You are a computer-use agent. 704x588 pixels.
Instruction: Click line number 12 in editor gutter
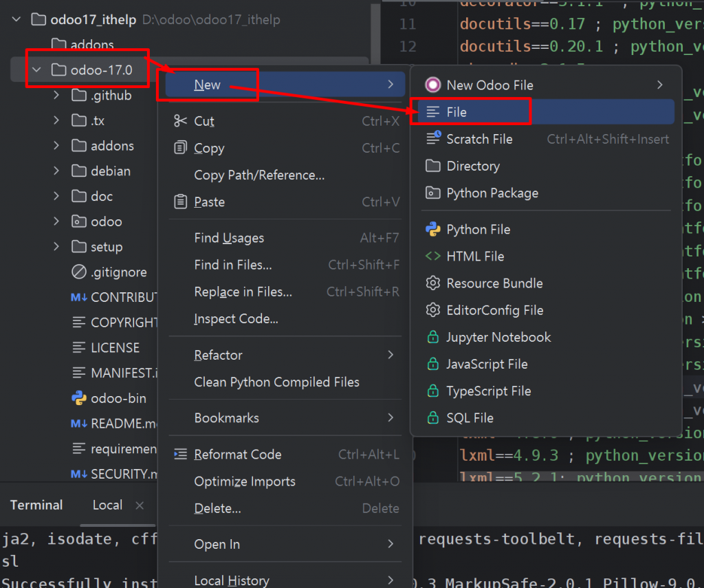(x=408, y=46)
